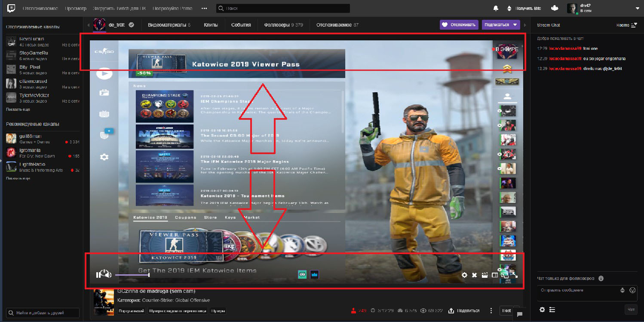
Task: Click the Host button below the stream
Action: click(x=506, y=310)
